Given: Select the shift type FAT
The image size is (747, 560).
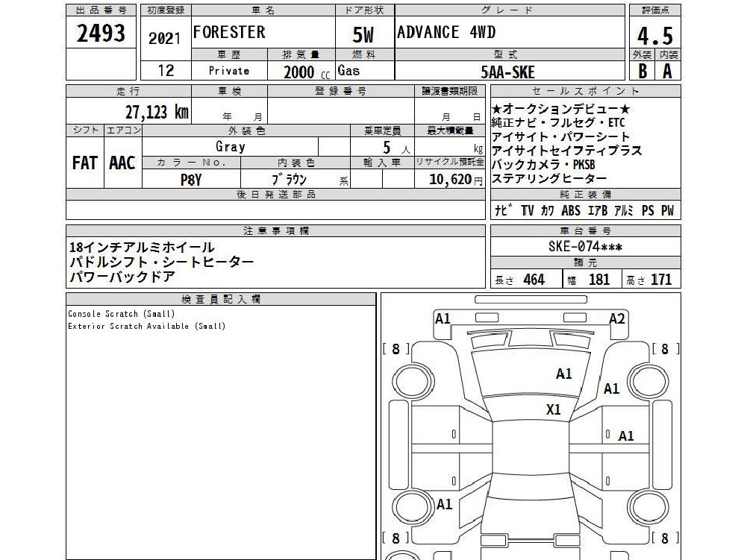Looking at the screenshot, I should click(84, 163).
